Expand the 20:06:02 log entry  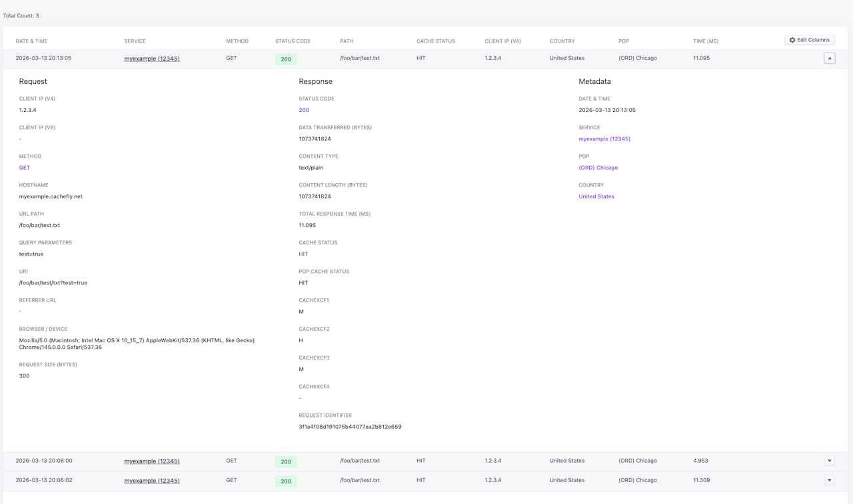(830, 480)
